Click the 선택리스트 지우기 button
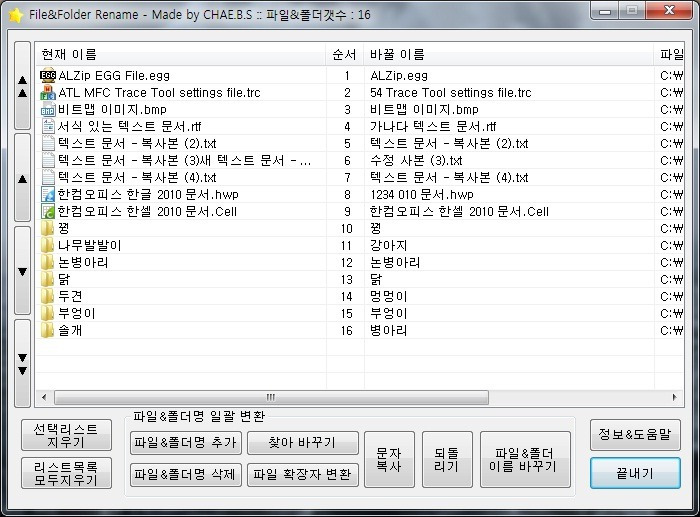The height and width of the screenshot is (517, 700). (x=66, y=435)
